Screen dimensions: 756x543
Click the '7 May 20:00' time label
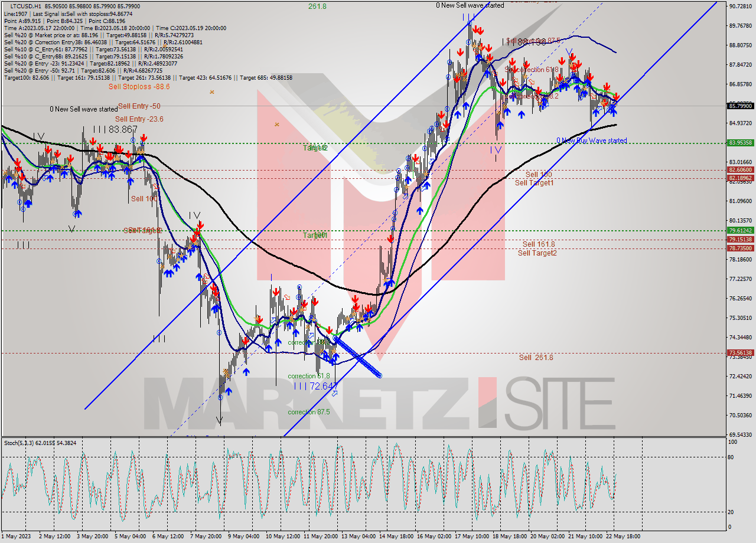207,537
